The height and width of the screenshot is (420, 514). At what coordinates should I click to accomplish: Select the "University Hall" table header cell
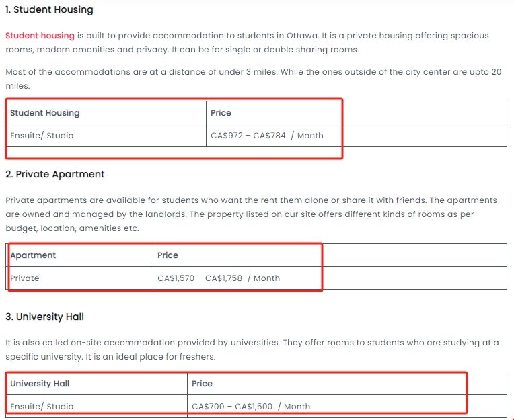[x=40, y=384]
